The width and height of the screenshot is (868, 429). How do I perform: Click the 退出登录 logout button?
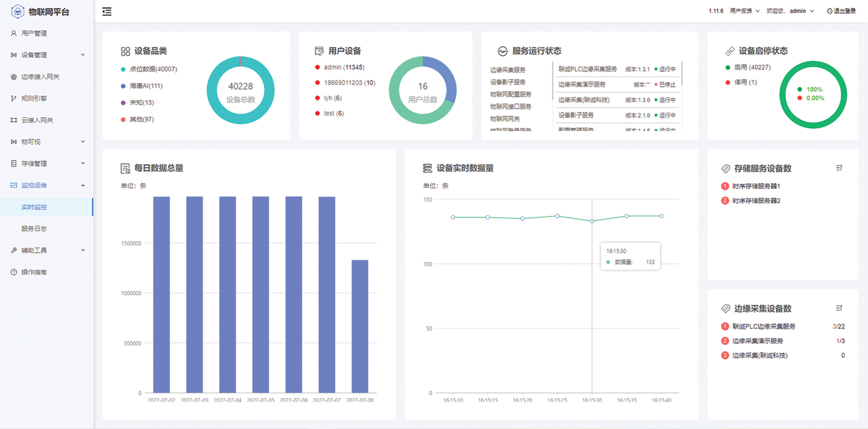pos(841,11)
